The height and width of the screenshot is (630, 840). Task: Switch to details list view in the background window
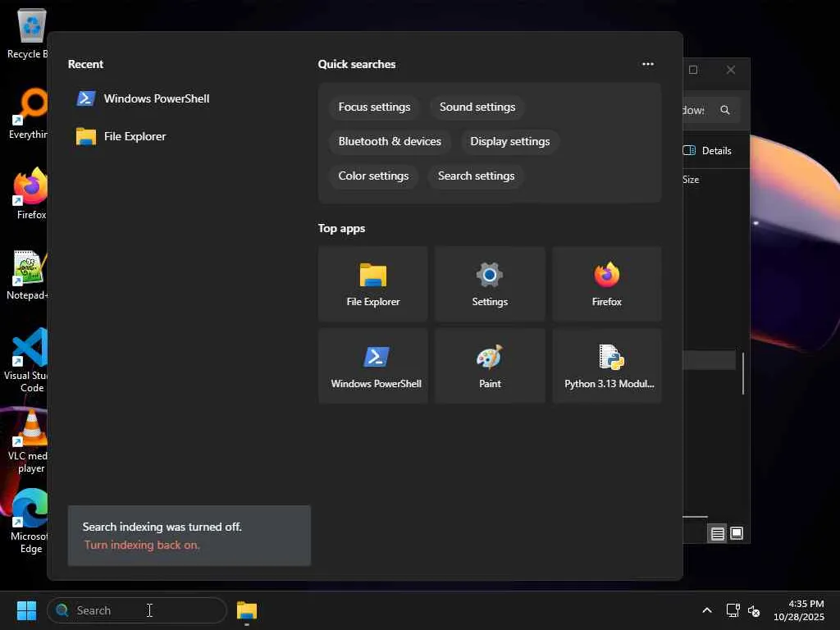[717, 533]
